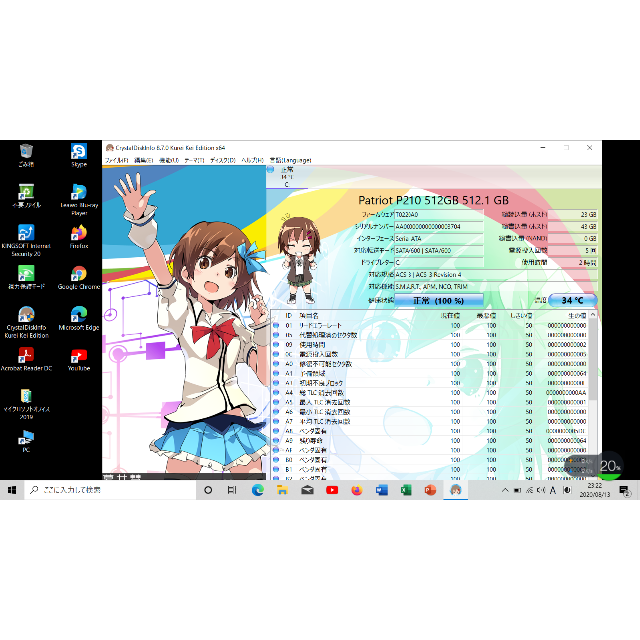Open the PC desktop icon
Screen dimensions: 640x640
[x=26, y=441]
